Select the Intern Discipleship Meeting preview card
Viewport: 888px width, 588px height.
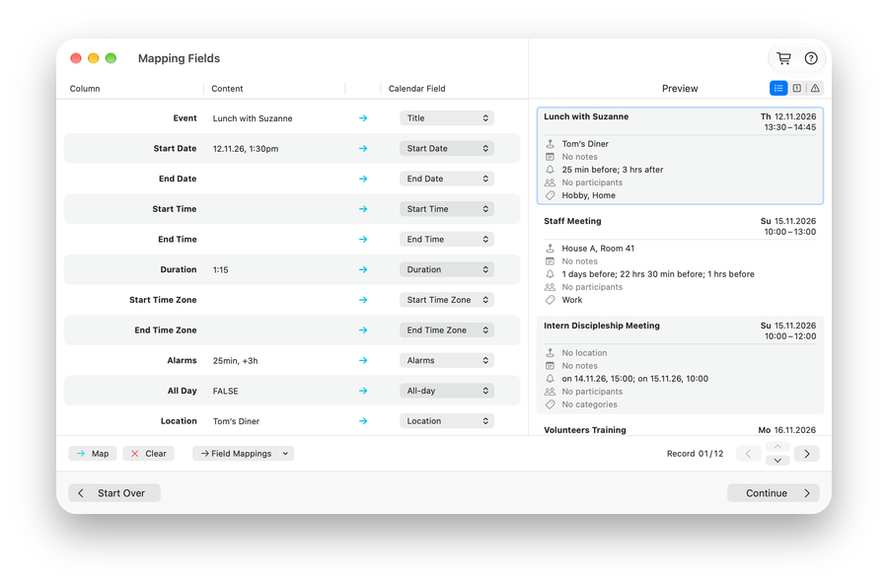click(x=680, y=365)
